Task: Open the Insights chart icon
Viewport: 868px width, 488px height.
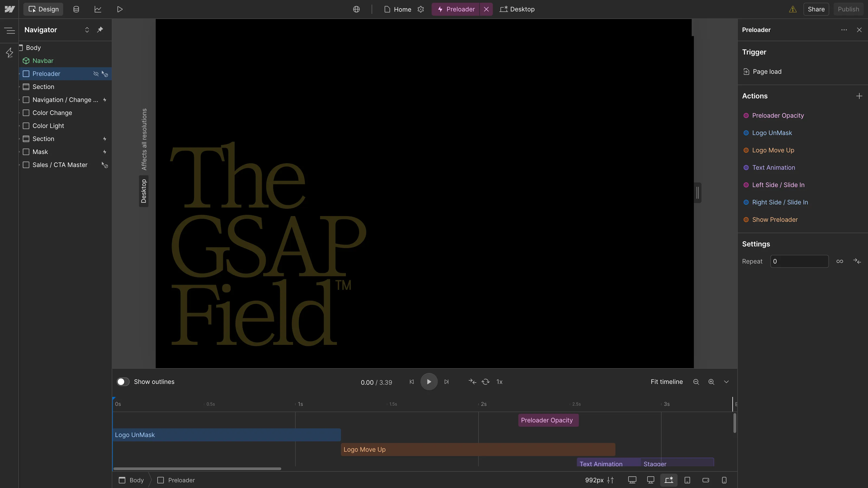Action: [98, 9]
